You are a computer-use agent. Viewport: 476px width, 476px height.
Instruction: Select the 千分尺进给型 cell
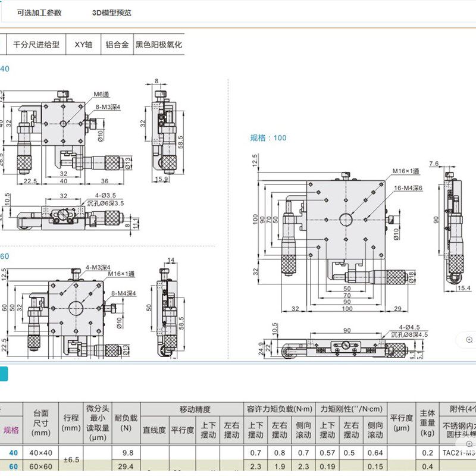tap(36, 45)
